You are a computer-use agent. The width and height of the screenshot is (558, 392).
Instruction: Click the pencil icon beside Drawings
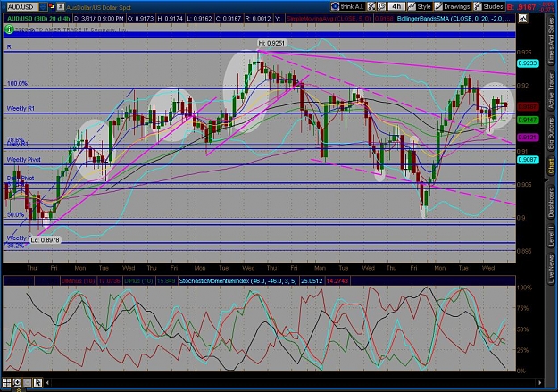tap(438, 6)
